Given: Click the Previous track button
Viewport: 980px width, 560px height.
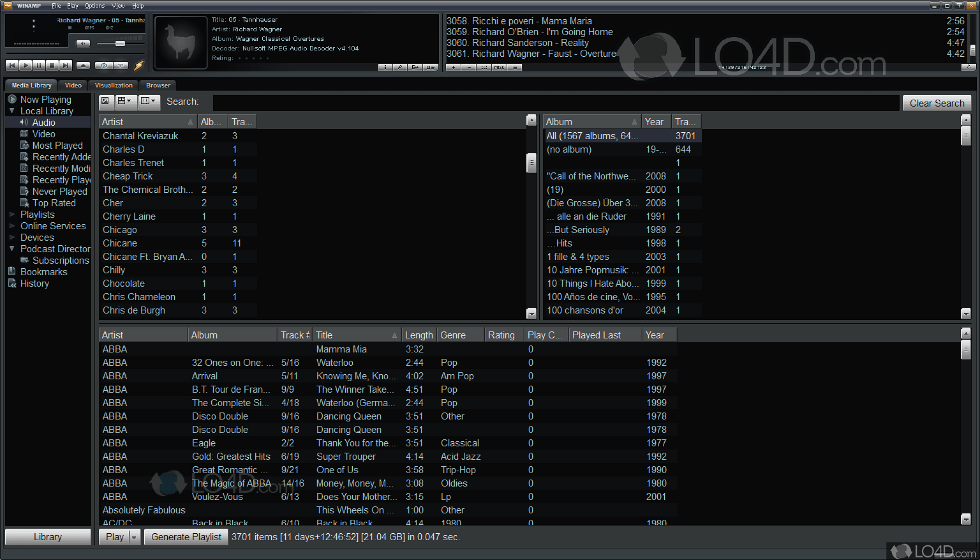Looking at the screenshot, I should point(11,65).
